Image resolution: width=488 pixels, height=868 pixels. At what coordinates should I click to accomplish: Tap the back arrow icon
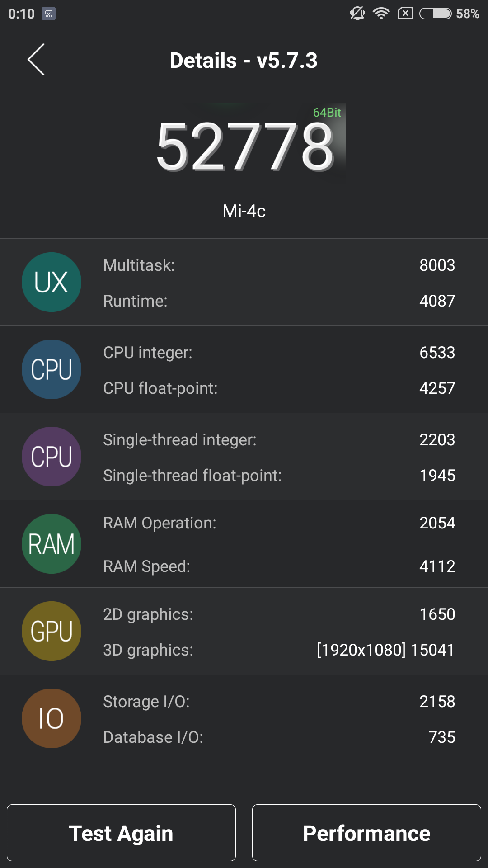pyautogui.click(x=36, y=60)
